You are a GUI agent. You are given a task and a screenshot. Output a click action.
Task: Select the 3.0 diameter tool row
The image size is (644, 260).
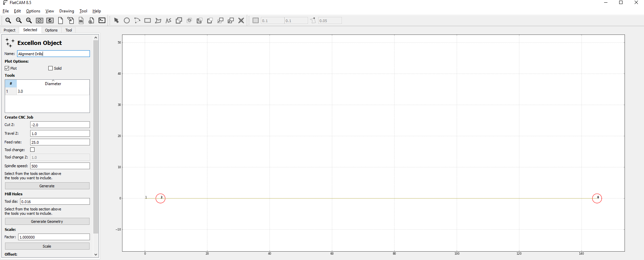tap(47, 91)
